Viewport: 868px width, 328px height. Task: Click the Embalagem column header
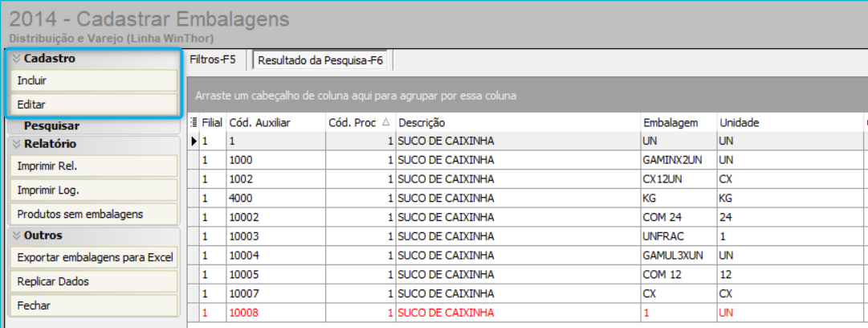pyautogui.click(x=670, y=123)
